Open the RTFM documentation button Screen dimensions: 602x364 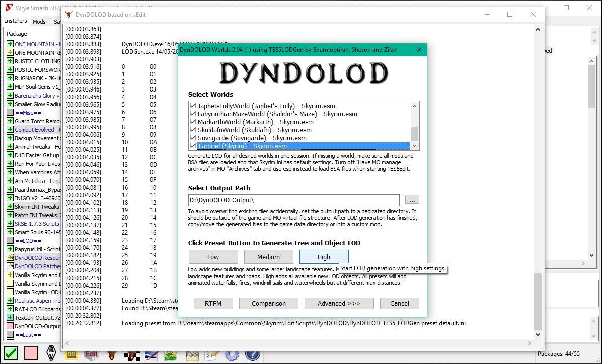pyautogui.click(x=213, y=303)
